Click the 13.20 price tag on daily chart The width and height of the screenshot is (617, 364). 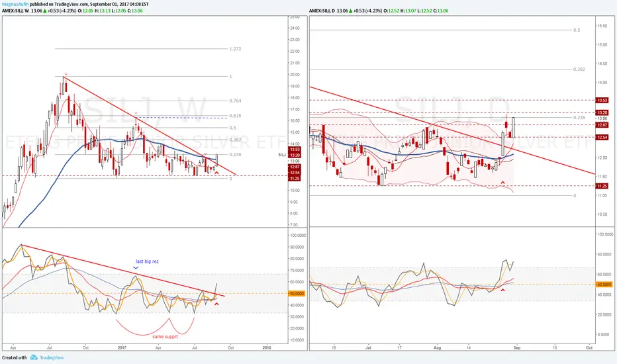pyautogui.click(x=602, y=113)
